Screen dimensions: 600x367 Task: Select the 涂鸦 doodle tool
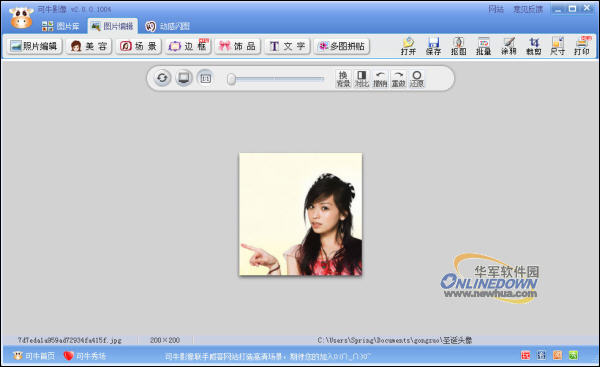tap(509, 46)
